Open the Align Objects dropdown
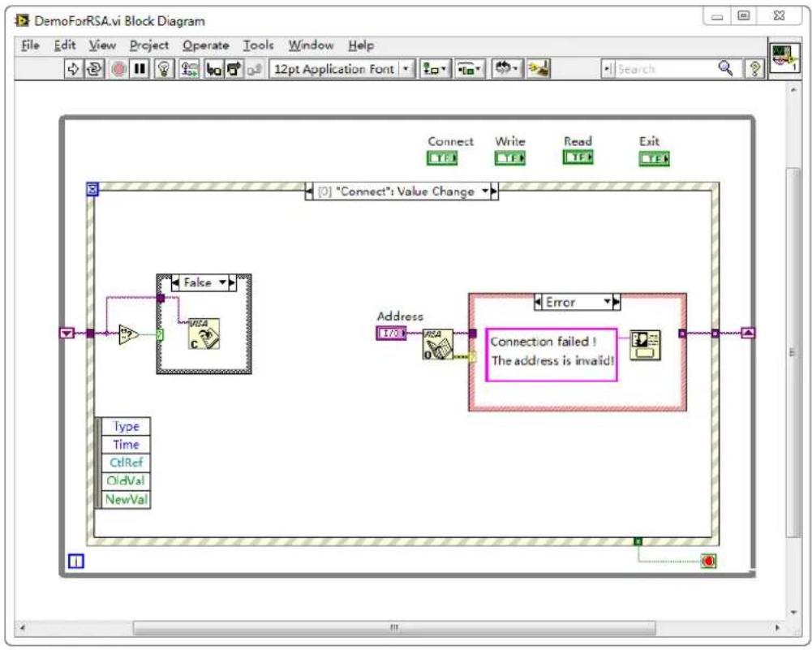 tap(434, 69)
